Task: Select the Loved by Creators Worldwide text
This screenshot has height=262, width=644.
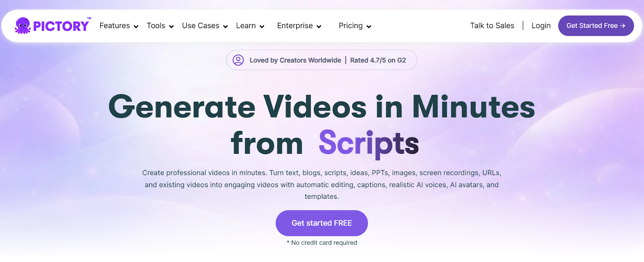Action: coord(295,60)
